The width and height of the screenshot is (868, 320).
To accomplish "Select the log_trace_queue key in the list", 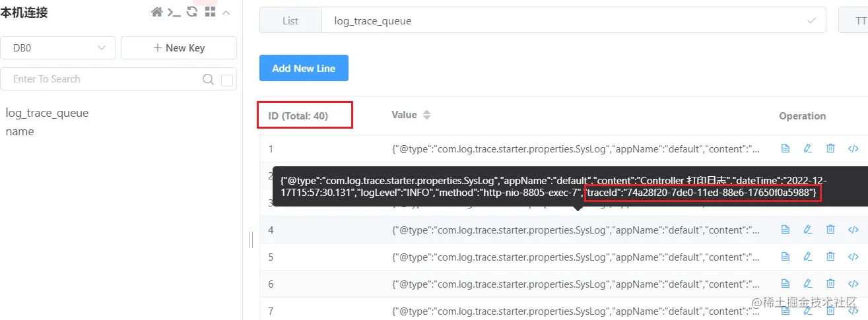I will pos(47,113).
